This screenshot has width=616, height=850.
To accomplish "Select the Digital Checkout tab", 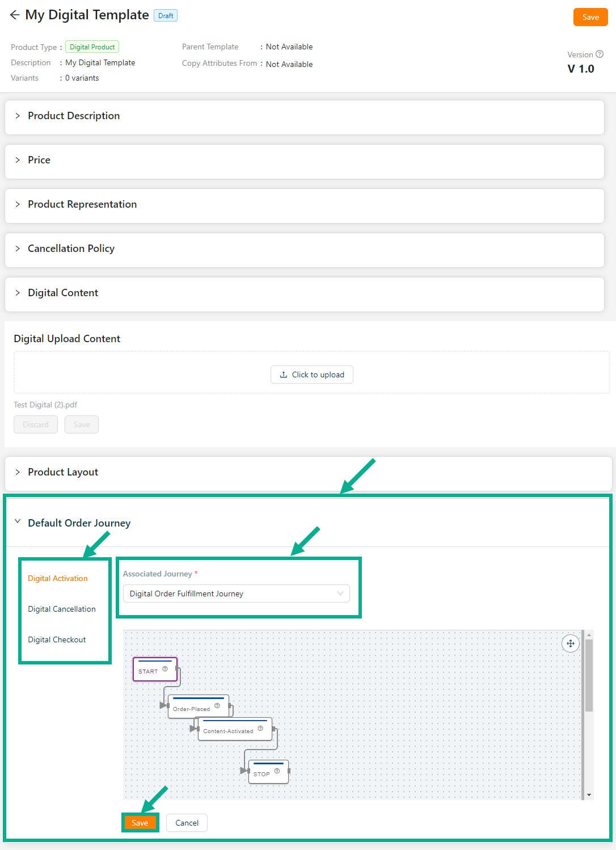I will pos(57,639).
